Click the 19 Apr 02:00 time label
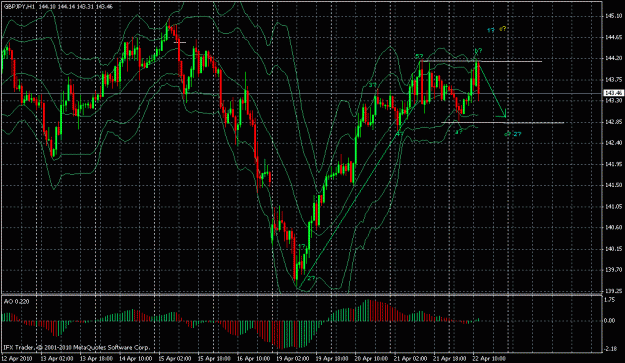625x363 pixels. point(293,358)
